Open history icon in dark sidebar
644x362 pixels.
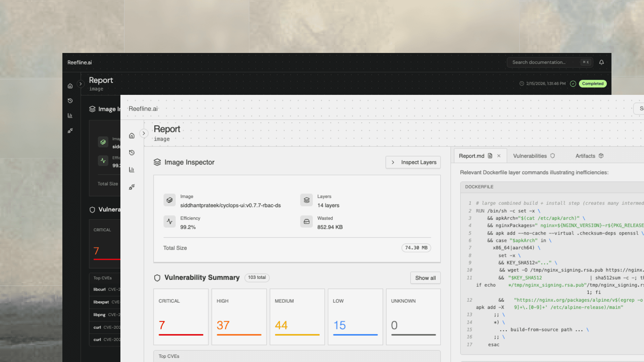[70, 101]
